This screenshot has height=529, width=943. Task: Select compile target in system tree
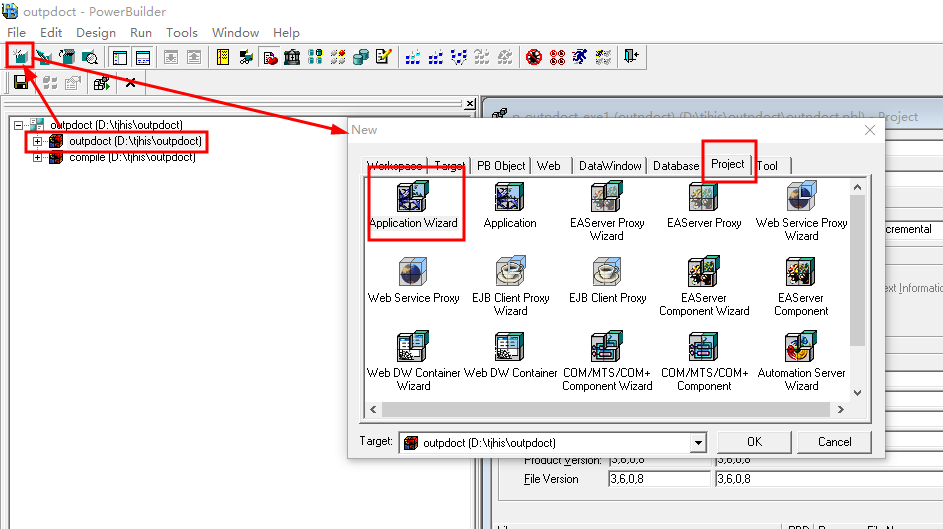pyautogui.click(x=132, y=157)
